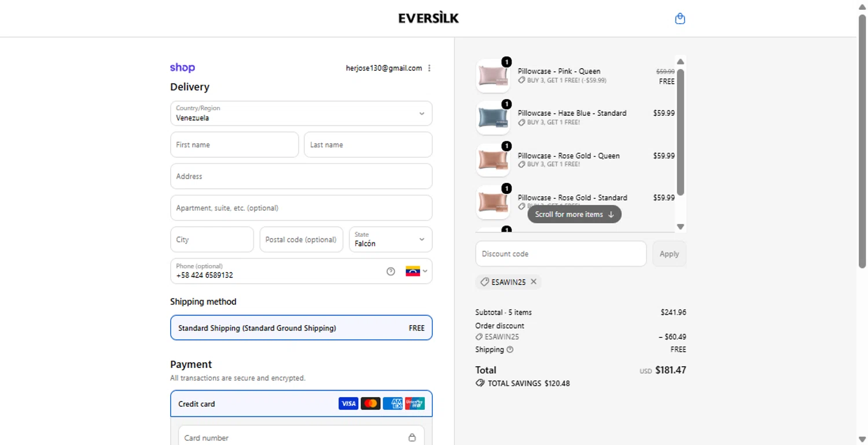Click the Eversilk logo

click(x=428, y=19)
